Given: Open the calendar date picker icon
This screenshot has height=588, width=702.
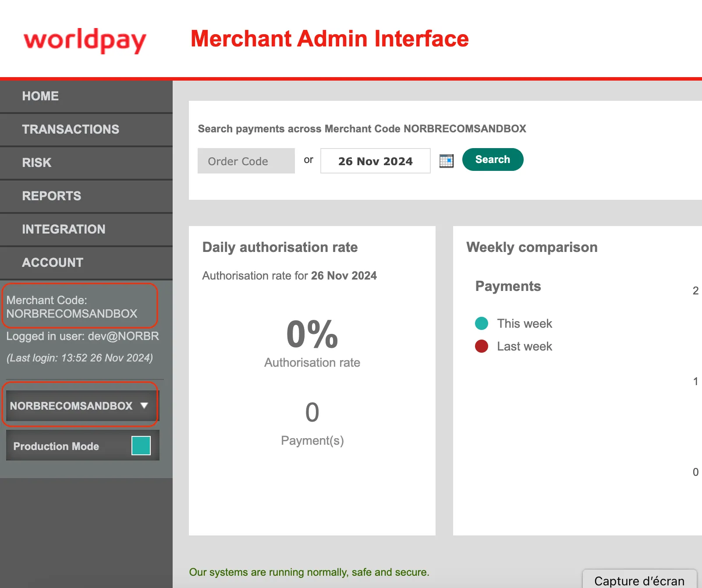Looking at the screenshot, I should coord(446,161).
